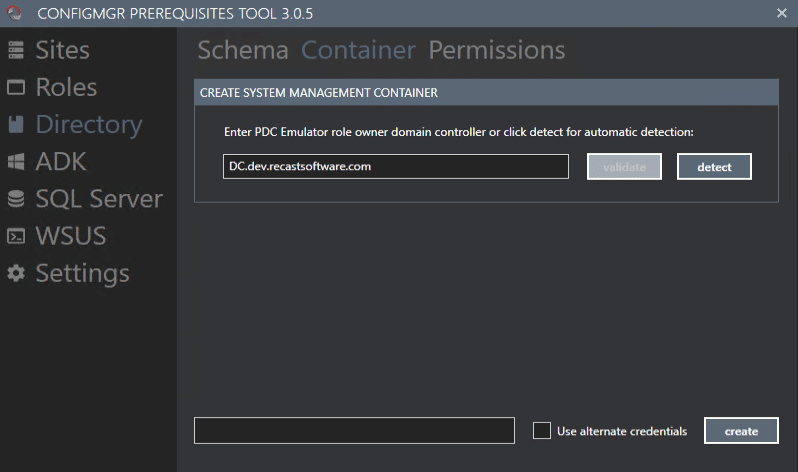Click the Sites server stack icon
The height and width of the screenshot is (472, 798).
16,50
